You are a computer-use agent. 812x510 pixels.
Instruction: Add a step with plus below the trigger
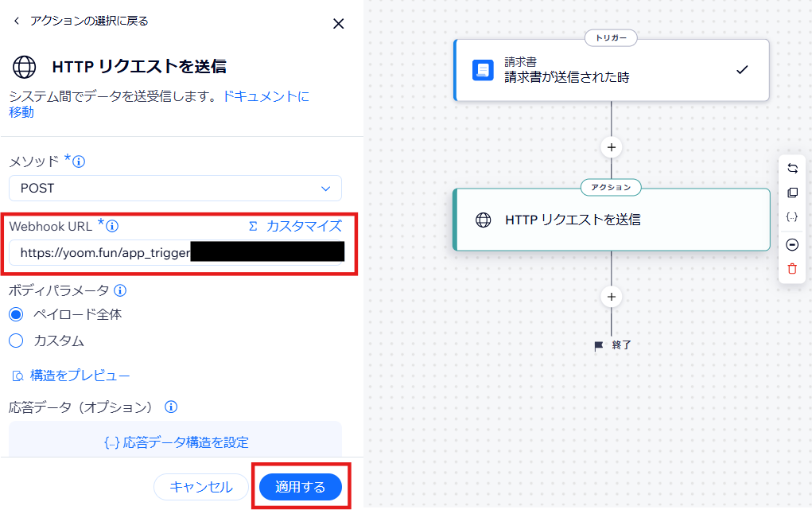pos(612,147)
